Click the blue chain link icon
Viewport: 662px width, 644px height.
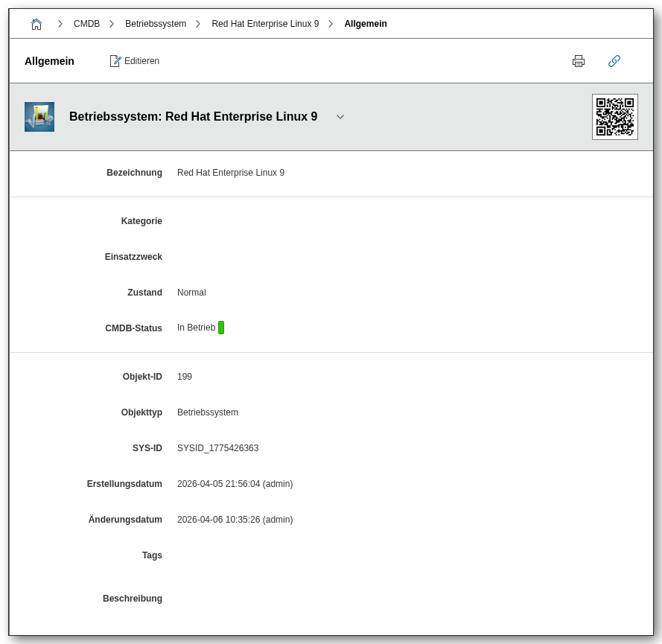(x=614, y=61)
